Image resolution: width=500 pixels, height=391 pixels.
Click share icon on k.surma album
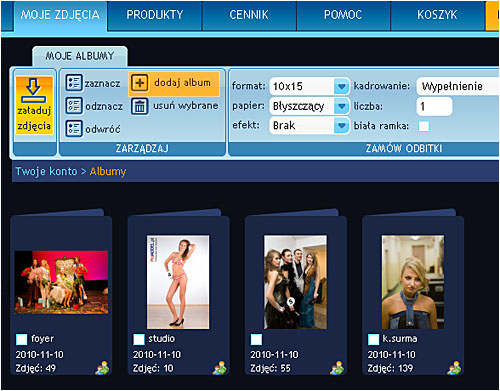pyautogui.click(x=454, y=368)
